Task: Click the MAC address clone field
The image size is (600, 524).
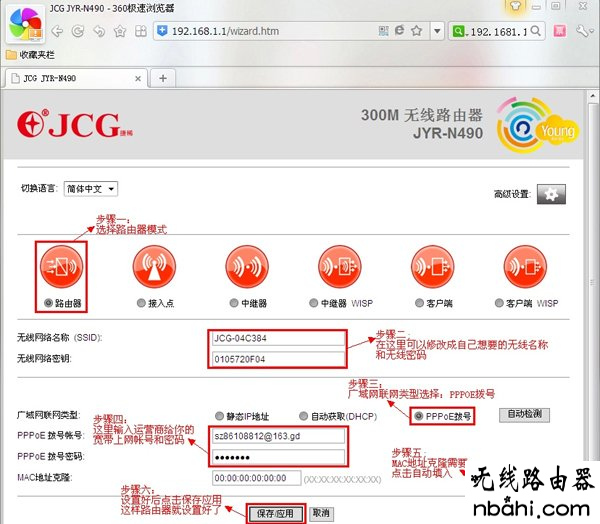Action: click(256, 478)
